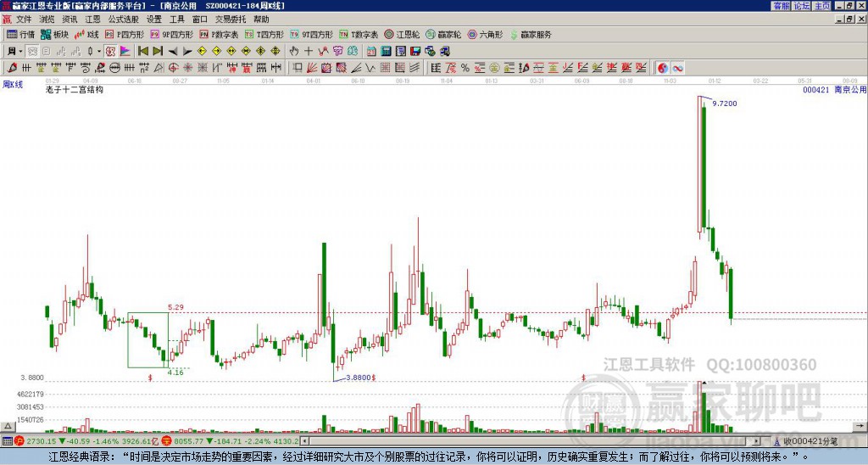Click the red fan-lines angle tool

[x=312, y=68]
